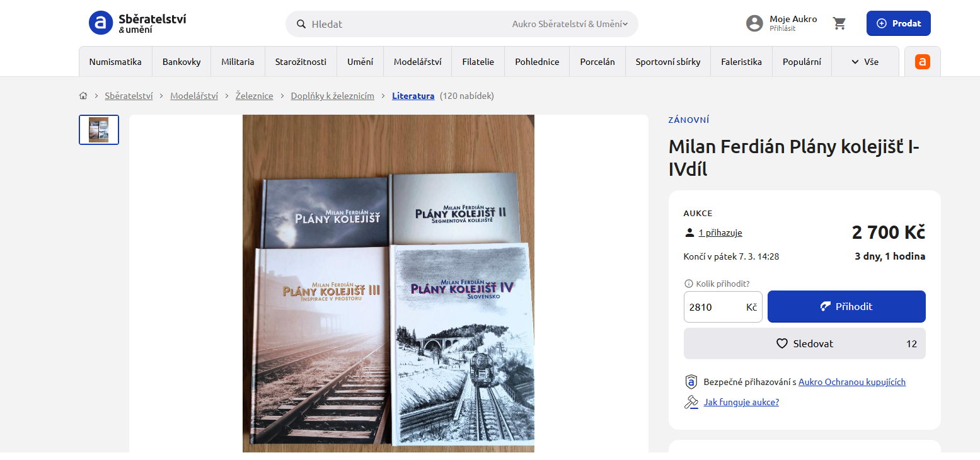Image resolution: width=980 pixels, height=460 pixels.
Task: Select the Filatelie category
Action: tap(478, 62)
